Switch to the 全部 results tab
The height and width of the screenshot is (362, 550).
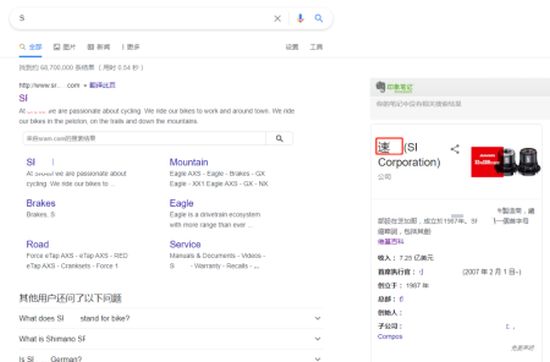point(31,47)
